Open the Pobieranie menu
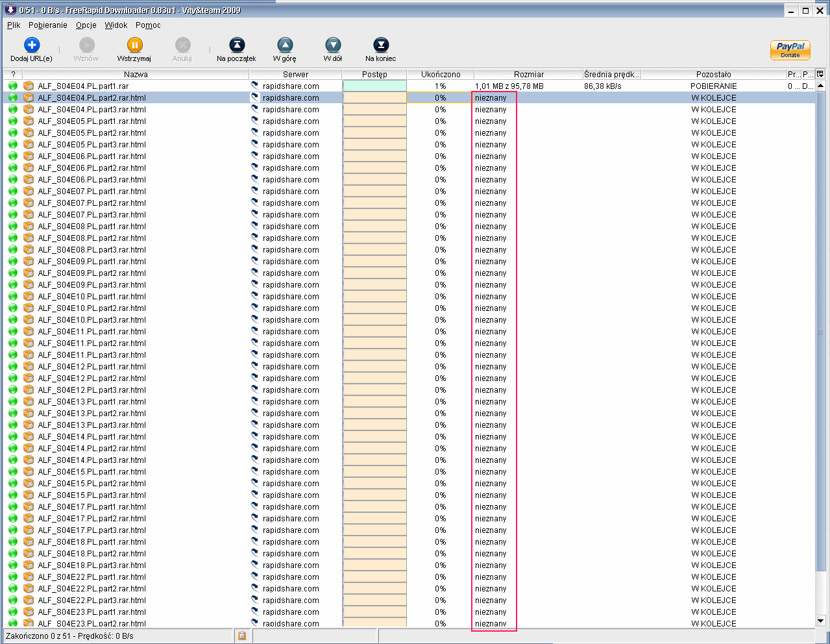The width and height of the screenshot is (830, 644). [47, 25]
